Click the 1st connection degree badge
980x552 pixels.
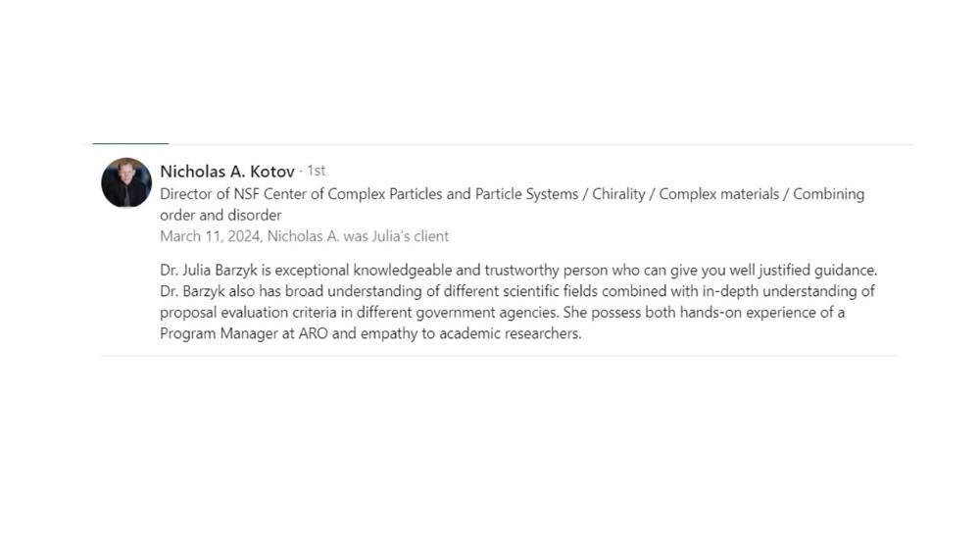(316, 172)
